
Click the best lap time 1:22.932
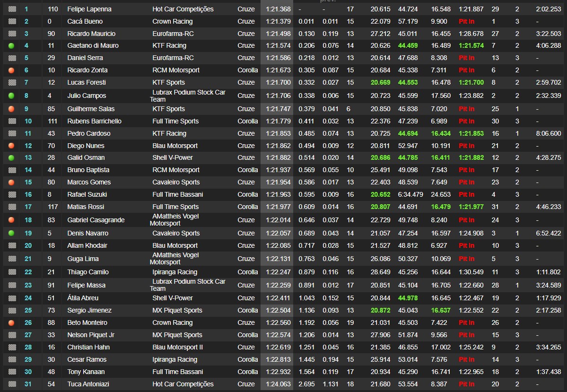pos(278,372)
